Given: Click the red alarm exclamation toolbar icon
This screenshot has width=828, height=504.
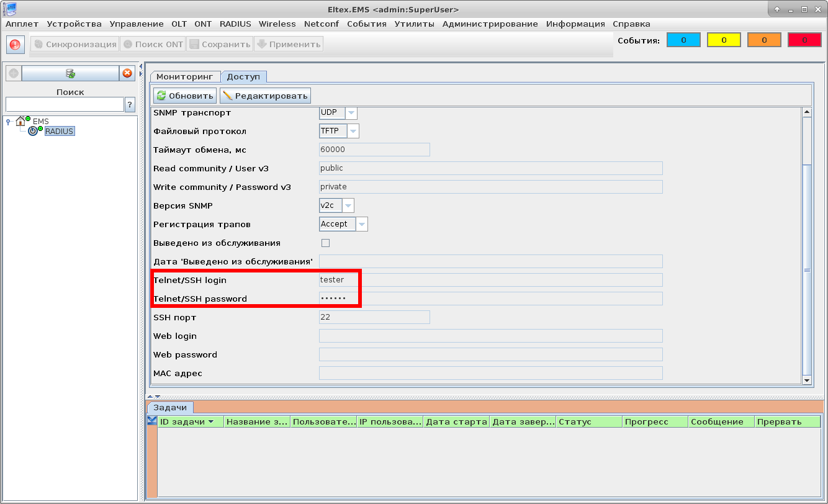Looking at the screenshot, I should (16, 45).
